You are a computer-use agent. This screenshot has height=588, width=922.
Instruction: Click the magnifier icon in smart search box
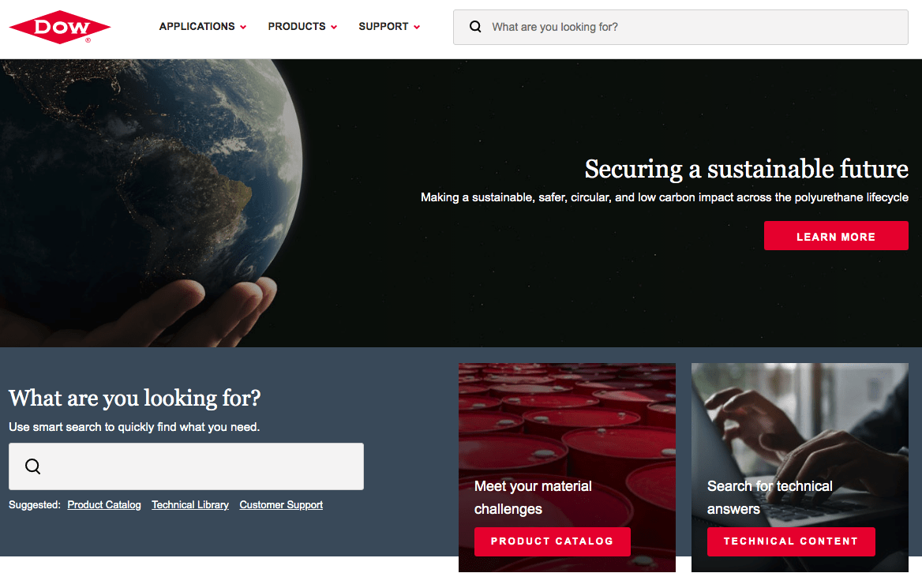pyautogui.click(x=32, y=466)
